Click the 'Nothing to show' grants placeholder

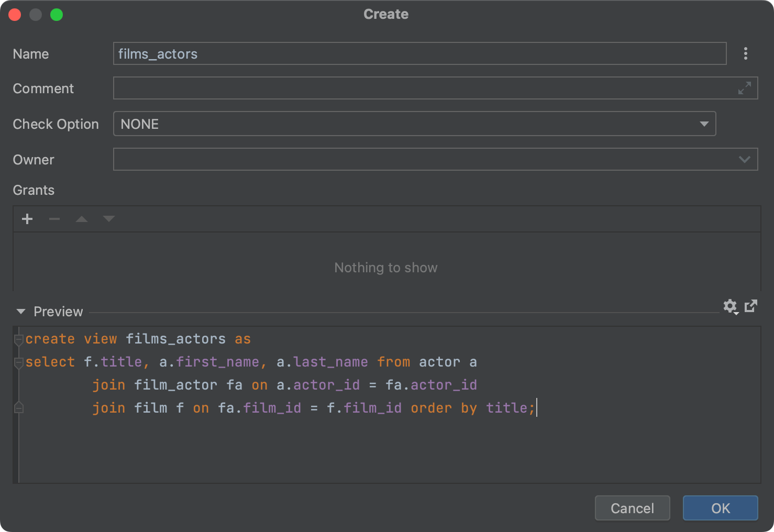click(386, 268)
